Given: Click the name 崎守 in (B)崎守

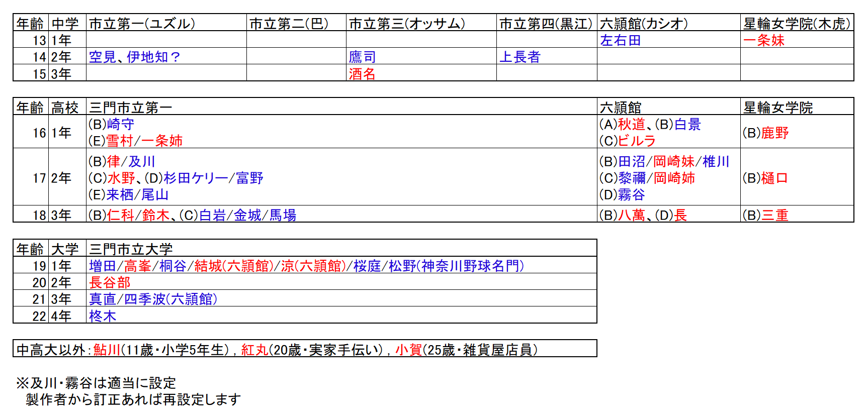Looking at the screenshot, I should pos(121,124).
